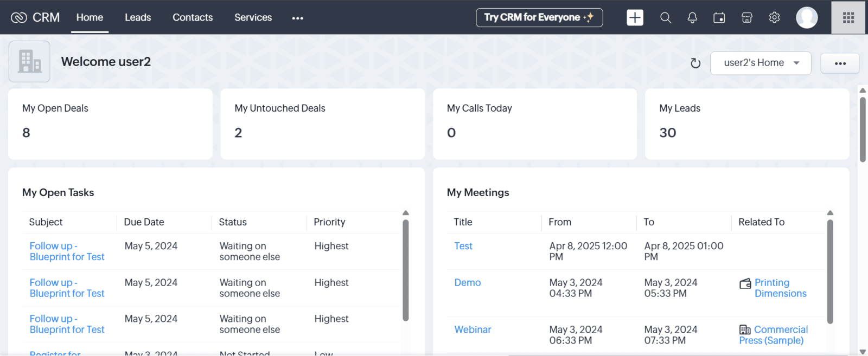Open the My Untouched Deals card
The width and height of the screenshot is (868, 356).
[x=323, y=124]
